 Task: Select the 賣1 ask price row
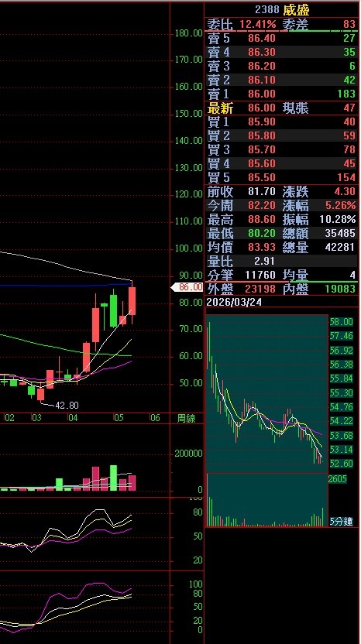282,94
